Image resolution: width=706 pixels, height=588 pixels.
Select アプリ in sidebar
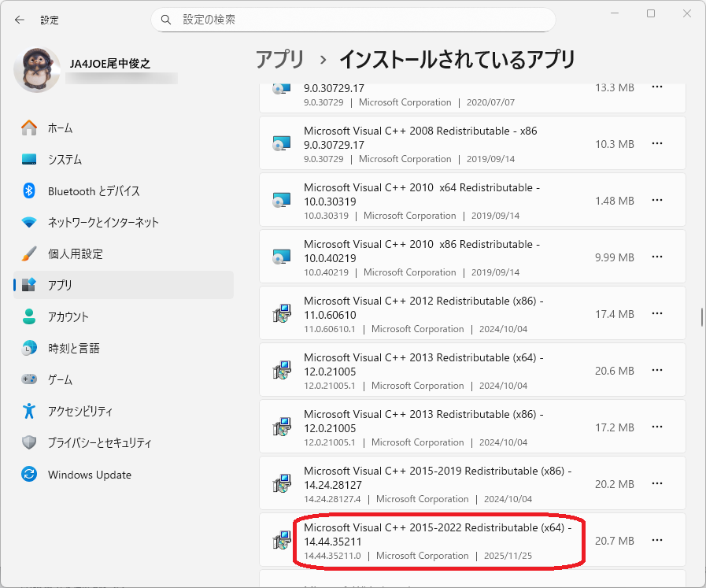pos(124,285)
